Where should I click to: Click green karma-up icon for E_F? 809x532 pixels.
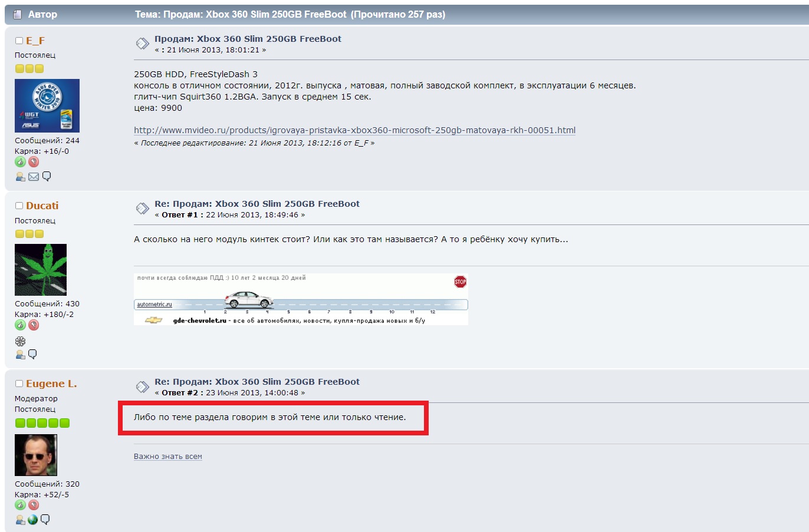20,162
